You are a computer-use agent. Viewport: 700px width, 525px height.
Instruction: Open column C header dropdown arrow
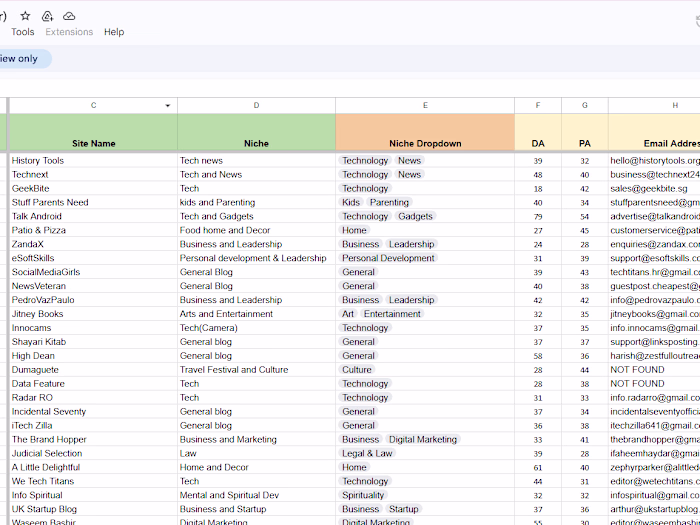[x=167, y=106]
